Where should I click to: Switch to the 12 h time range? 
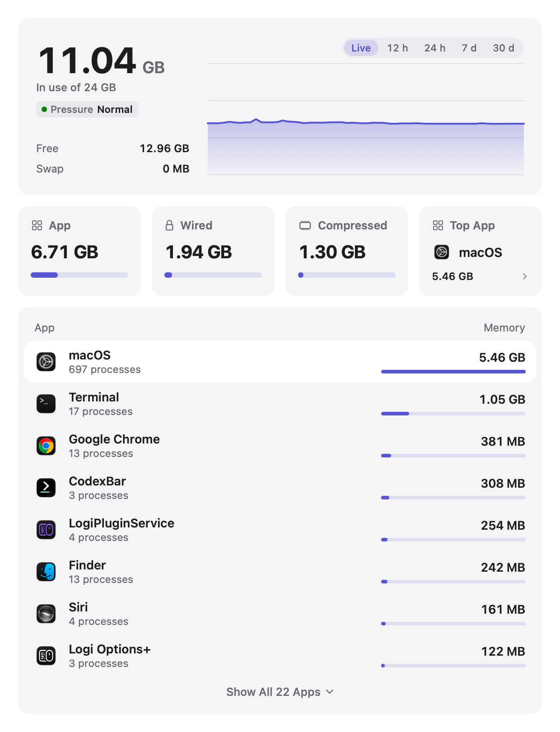pyautogui.click(x=397, y=48)
